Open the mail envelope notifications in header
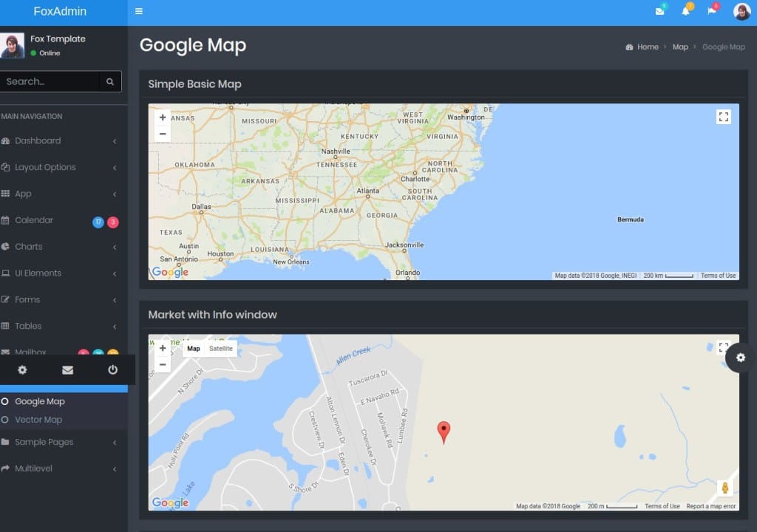Viewport: 757px width, 532px height. 659,11
